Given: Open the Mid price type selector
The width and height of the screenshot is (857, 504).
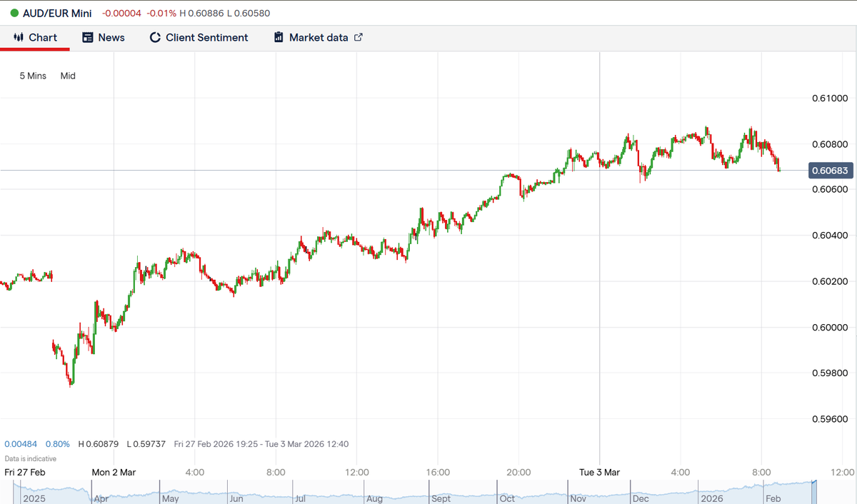Looking at the screenshot, I should coord(68,76).
